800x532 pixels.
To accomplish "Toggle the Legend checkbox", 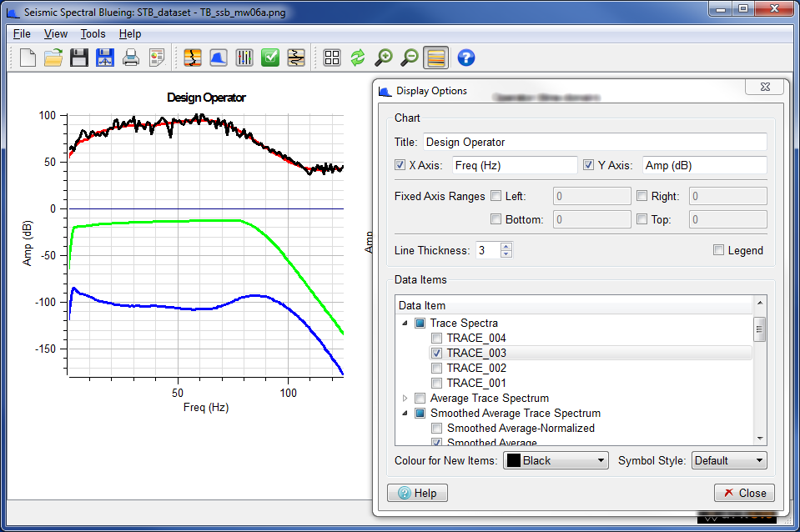I will [x=718, y=249].
